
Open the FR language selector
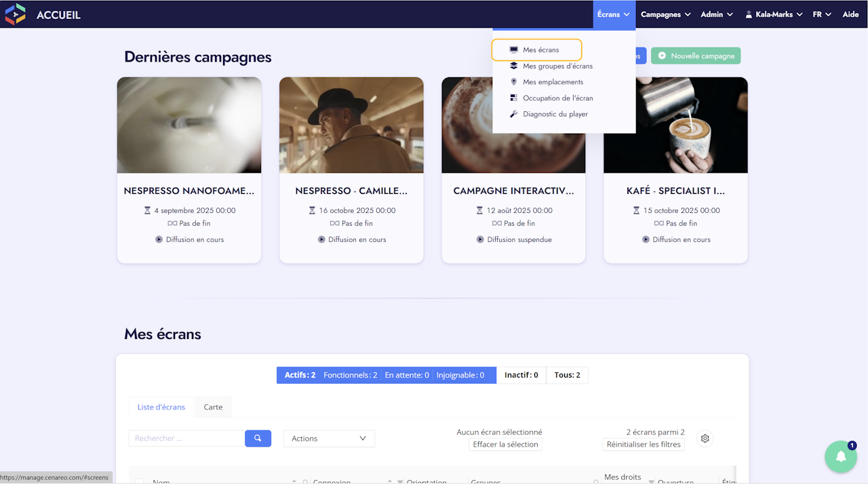click(x=822, y=14)
